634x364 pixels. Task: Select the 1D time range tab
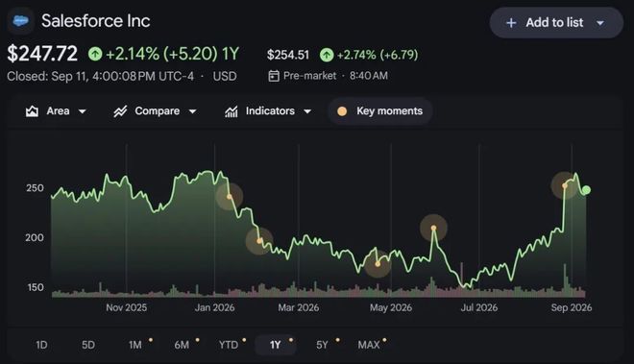coord(41,345)
